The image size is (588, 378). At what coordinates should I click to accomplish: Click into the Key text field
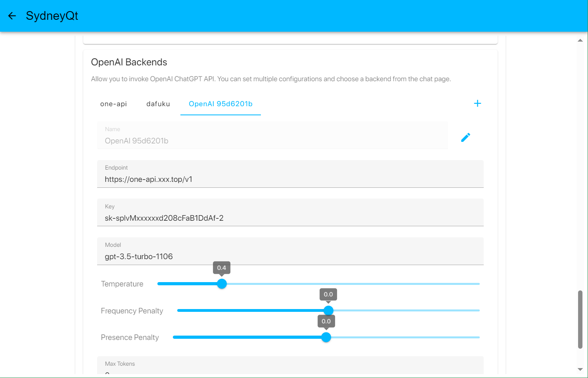pyautogui.click(x=290, y=218)
